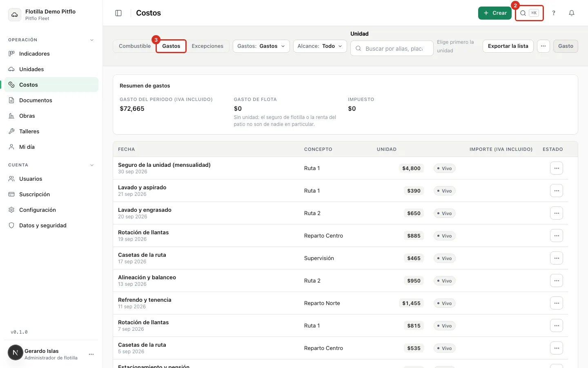Screen dimensions: 588x368
Task: Open Unidades in the sidebar
Action: 51,69
